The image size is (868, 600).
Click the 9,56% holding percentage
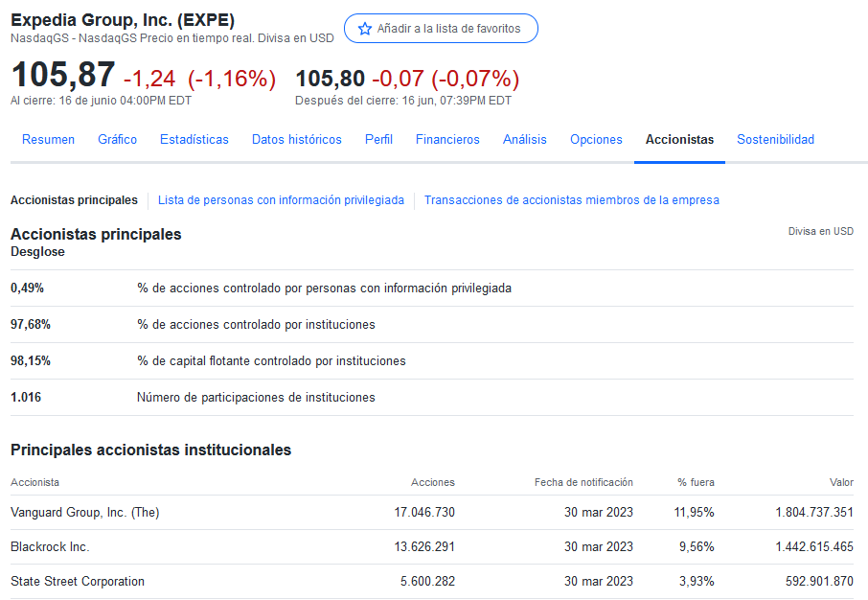click(x=697, y=547)
